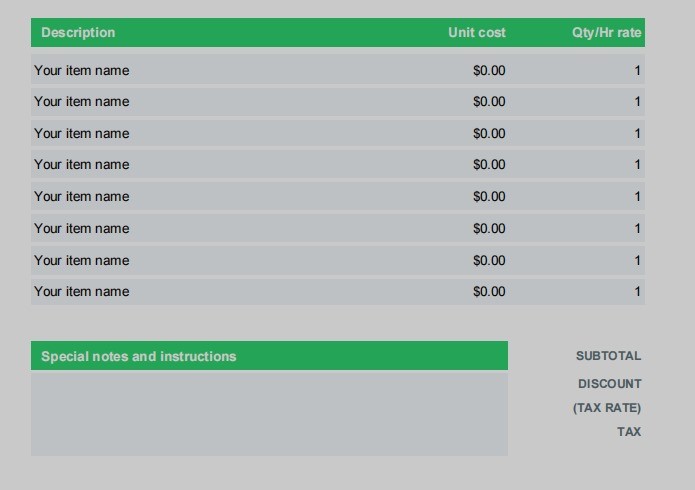Viewport: 695px width, 490px height.
Task: Select the quantity in the last row
Action: pos(637,292)
